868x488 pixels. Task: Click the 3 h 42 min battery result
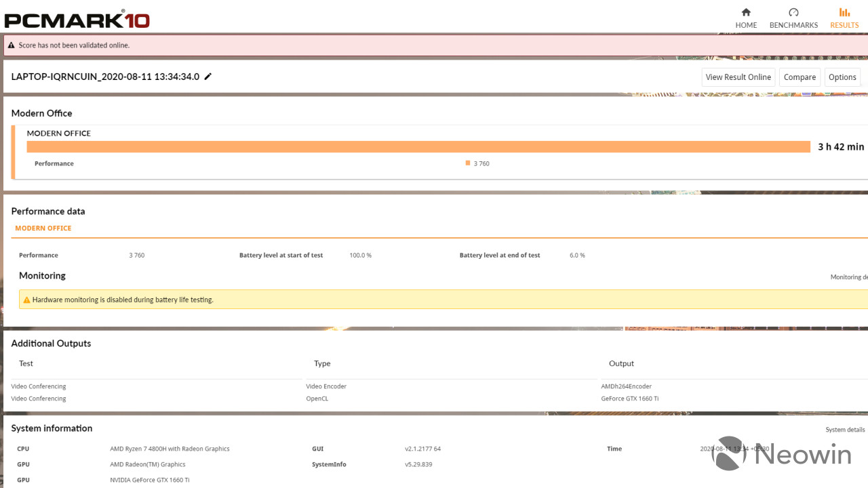point(841,147)
